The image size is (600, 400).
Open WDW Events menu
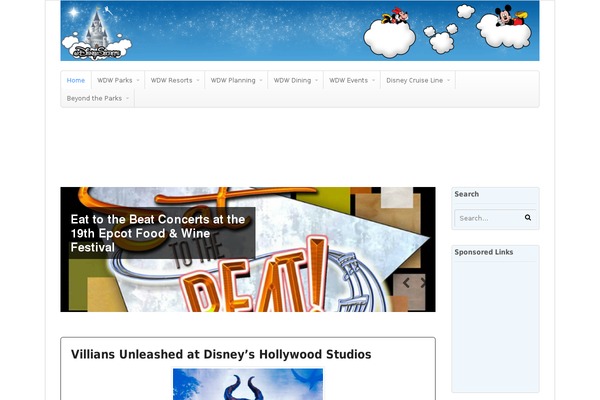pos(352,80)
